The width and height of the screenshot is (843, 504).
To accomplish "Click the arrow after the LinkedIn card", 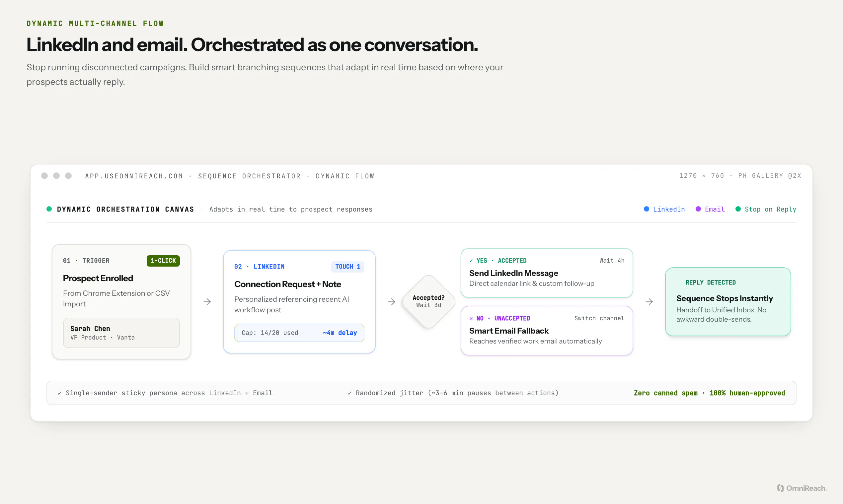I will [392, 302].
